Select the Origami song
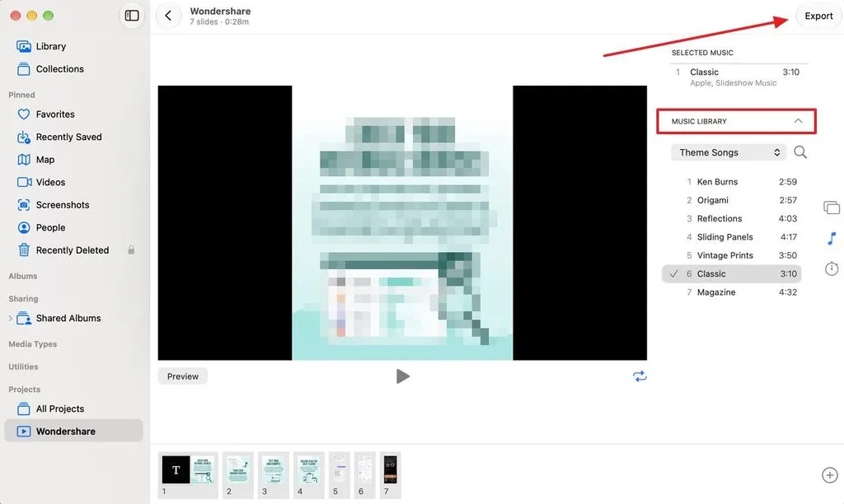Image resolution: width=844 pixels, height=504 pixels. coord(732,200)
